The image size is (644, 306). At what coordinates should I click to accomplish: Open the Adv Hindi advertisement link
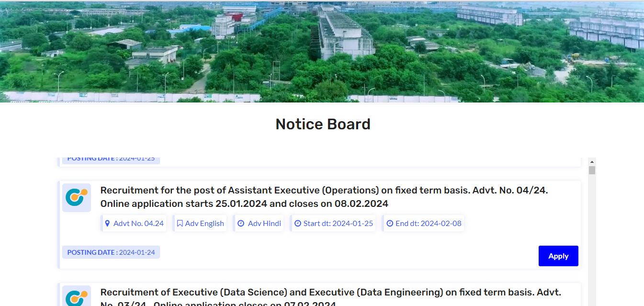pos(264,223)
